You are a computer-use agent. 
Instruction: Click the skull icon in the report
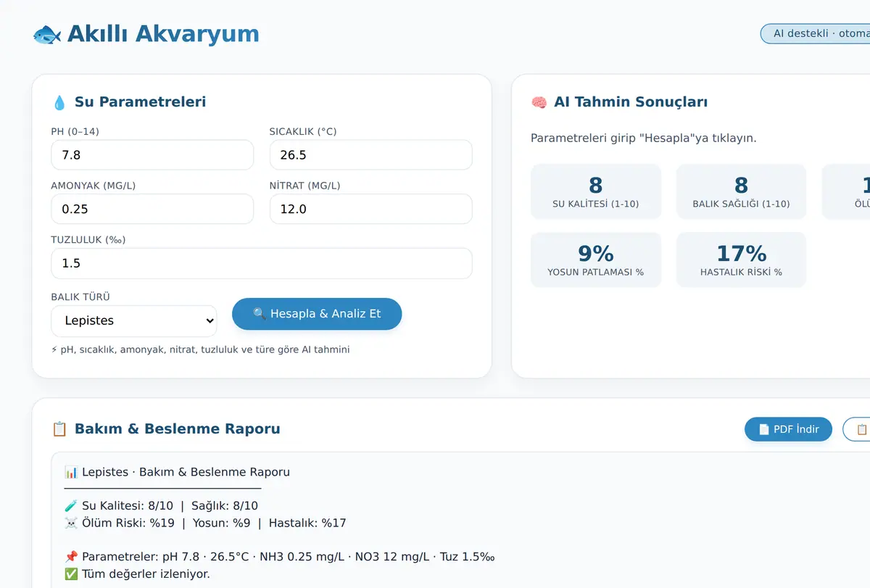pyautogui.click(x=71, y=523)
